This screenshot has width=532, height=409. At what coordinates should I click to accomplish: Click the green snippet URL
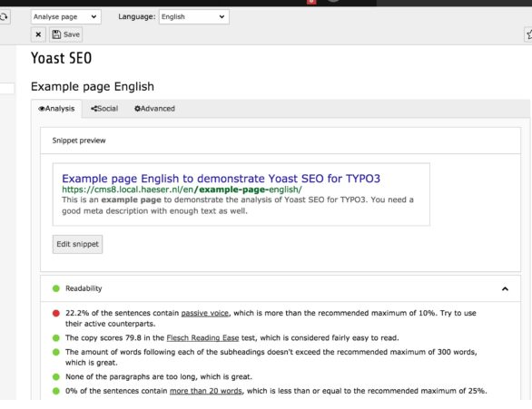[182, 190]
